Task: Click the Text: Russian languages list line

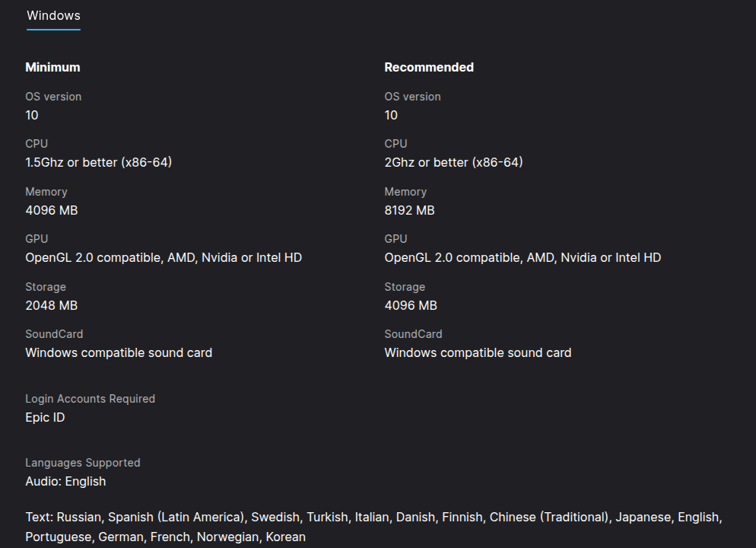Action: 373,517
